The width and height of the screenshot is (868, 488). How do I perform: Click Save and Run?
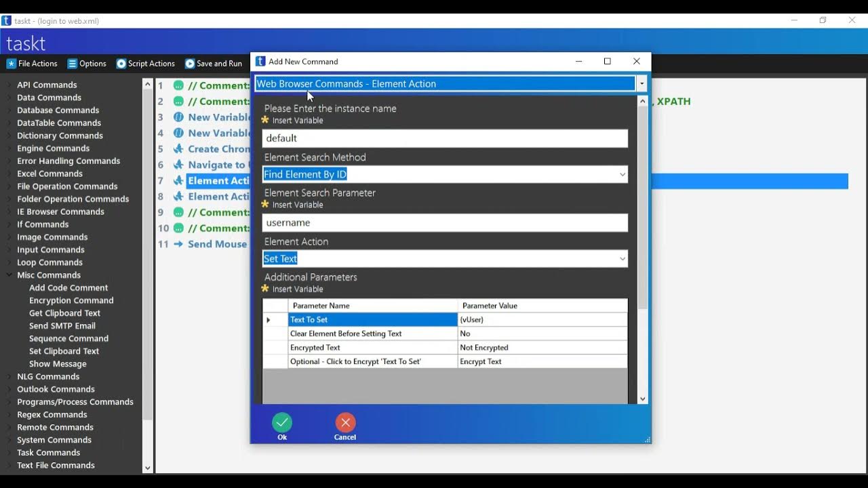(x=213, y=64)
